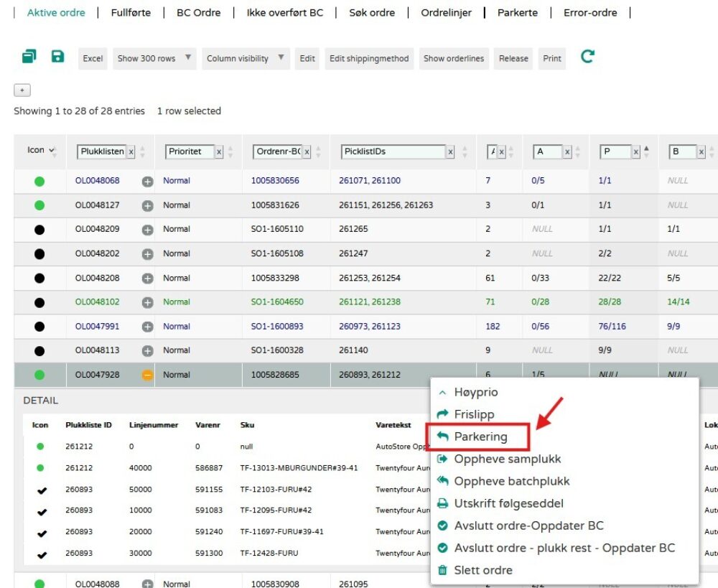Click the Prioritet filter input field
Viewport: 718px width, 588px height.
tap(190, 152)
